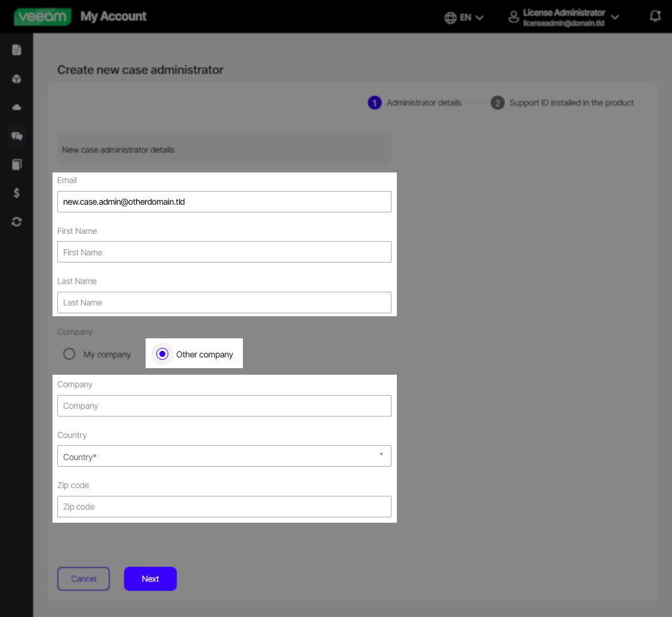Open the billing dollar icon in sidebar

pos(16,193)
